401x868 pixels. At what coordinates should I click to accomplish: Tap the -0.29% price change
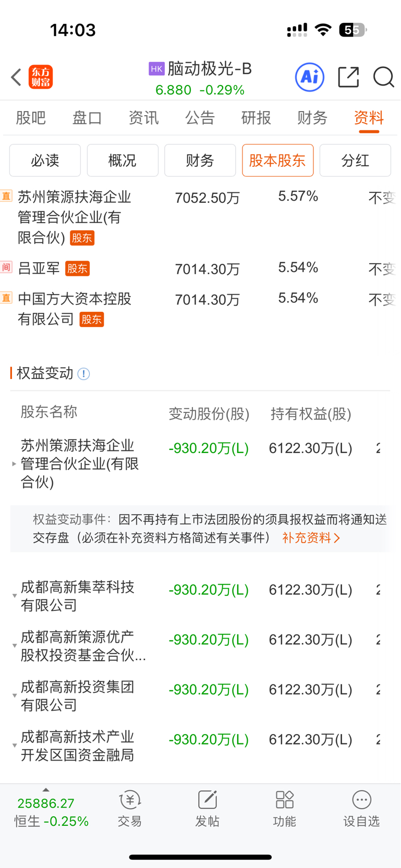(x=222, y=90)
